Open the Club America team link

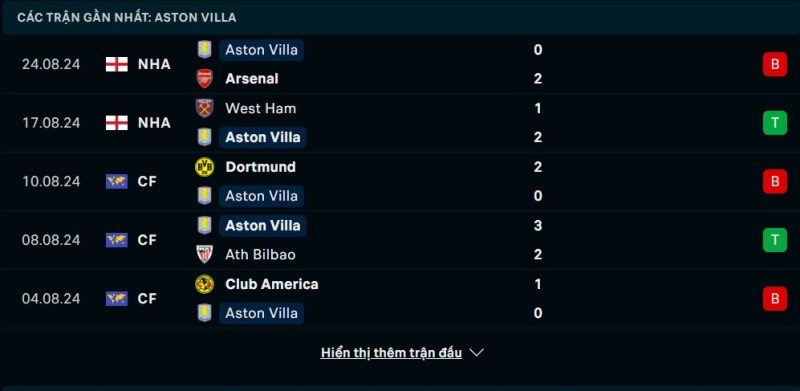(x=271, y=284)
